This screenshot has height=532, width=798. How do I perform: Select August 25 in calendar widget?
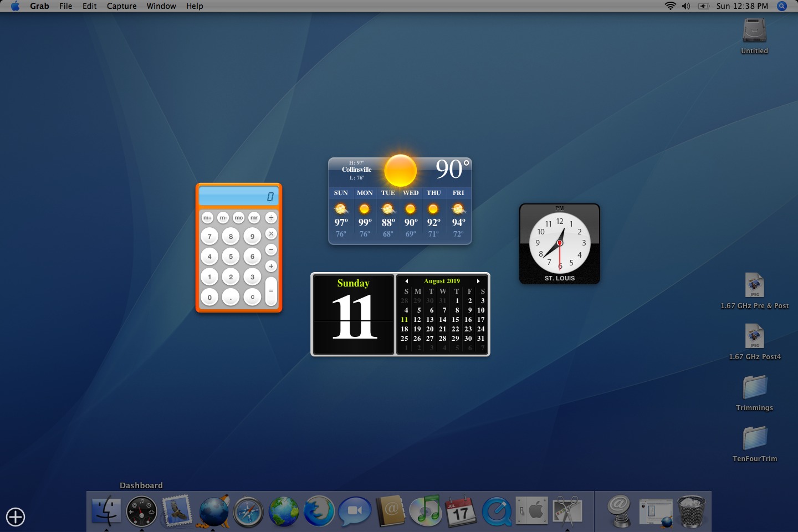405,339
